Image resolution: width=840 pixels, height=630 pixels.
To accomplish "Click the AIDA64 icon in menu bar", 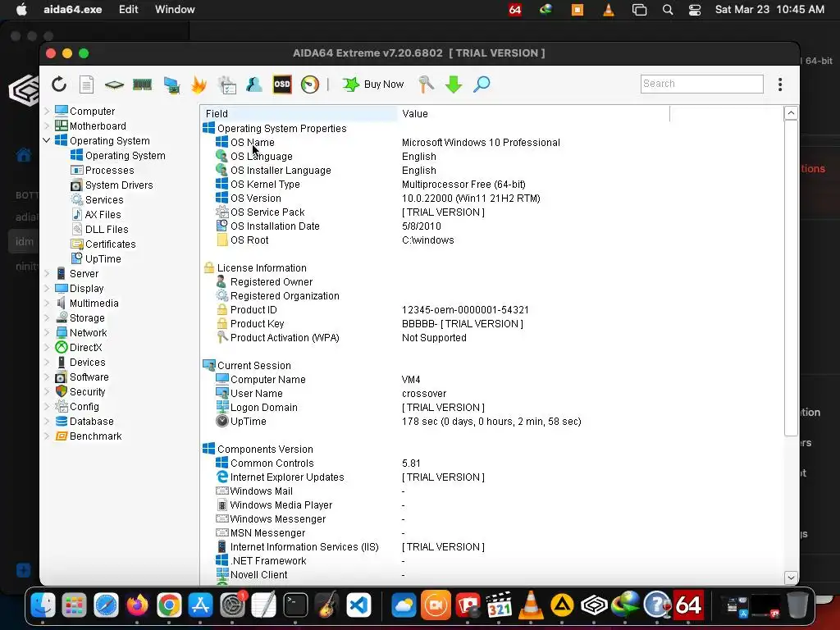I will click(x=515, y=10).
